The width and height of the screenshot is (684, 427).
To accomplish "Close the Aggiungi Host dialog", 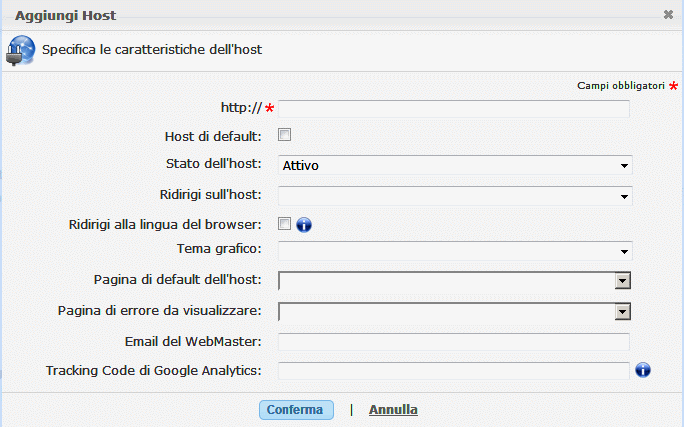I will pyautogui.click(x=668, y=15).
